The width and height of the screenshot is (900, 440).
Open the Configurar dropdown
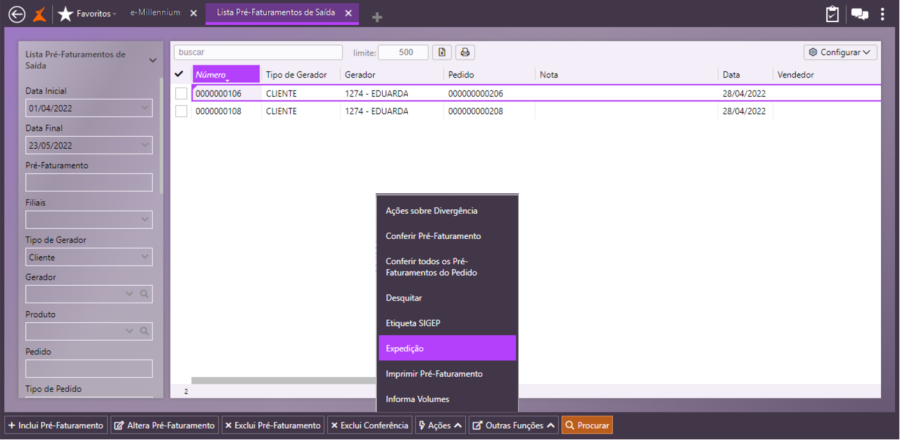pos(840,52)
